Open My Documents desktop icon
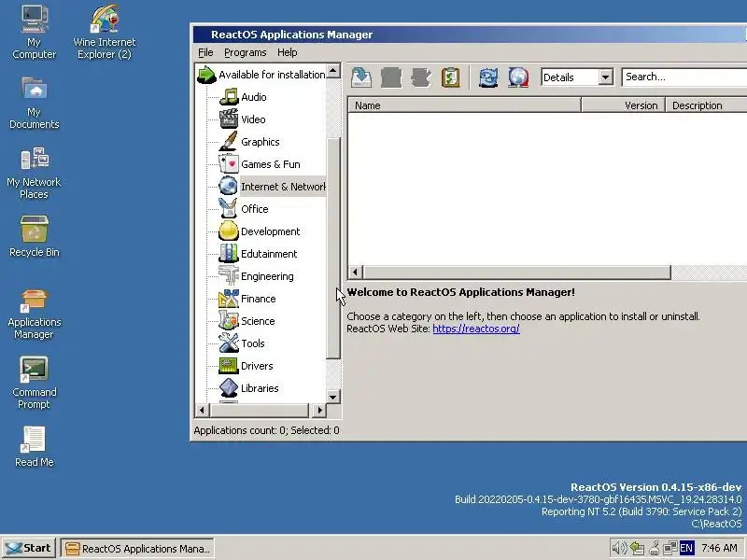Image resolution: width=747 pixels, height=560 pixels. pyautogui.click(x=35, y=104)
